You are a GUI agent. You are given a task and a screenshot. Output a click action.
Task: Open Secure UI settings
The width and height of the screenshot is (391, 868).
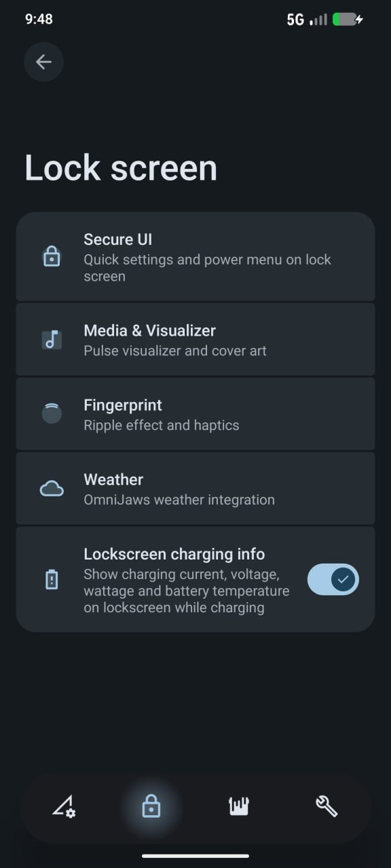[195, 256]
